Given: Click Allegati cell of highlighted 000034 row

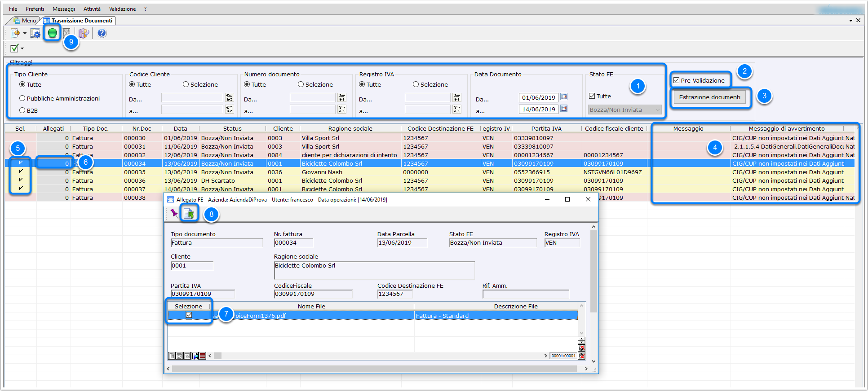Looking at the screenshot, I should 53,163.
